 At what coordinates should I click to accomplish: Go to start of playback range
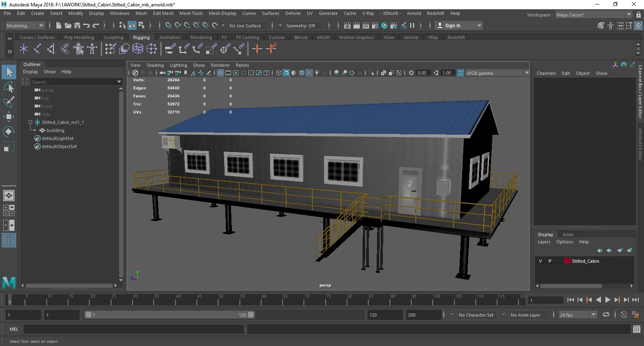coord(571,300)
